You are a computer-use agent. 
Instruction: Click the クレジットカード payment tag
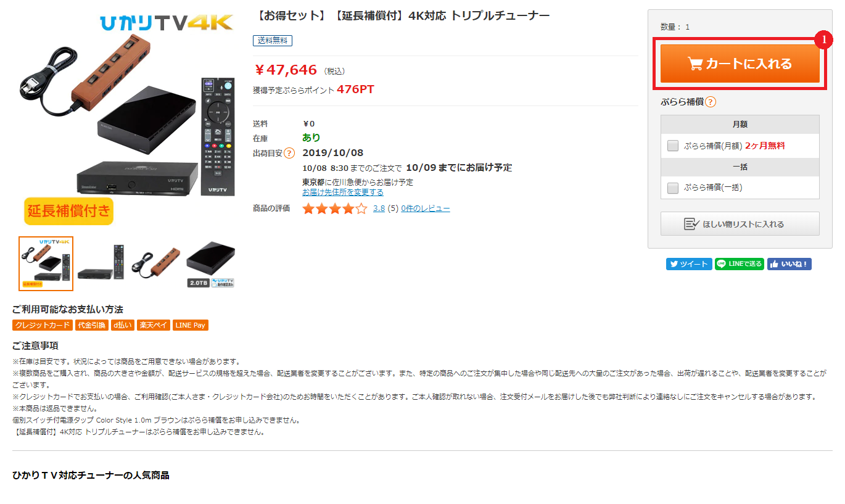(43, 325)
